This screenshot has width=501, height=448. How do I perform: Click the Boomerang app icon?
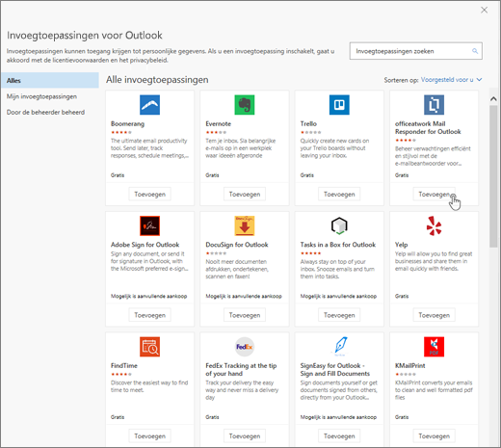pyautogui.click(x=149, y=105)
